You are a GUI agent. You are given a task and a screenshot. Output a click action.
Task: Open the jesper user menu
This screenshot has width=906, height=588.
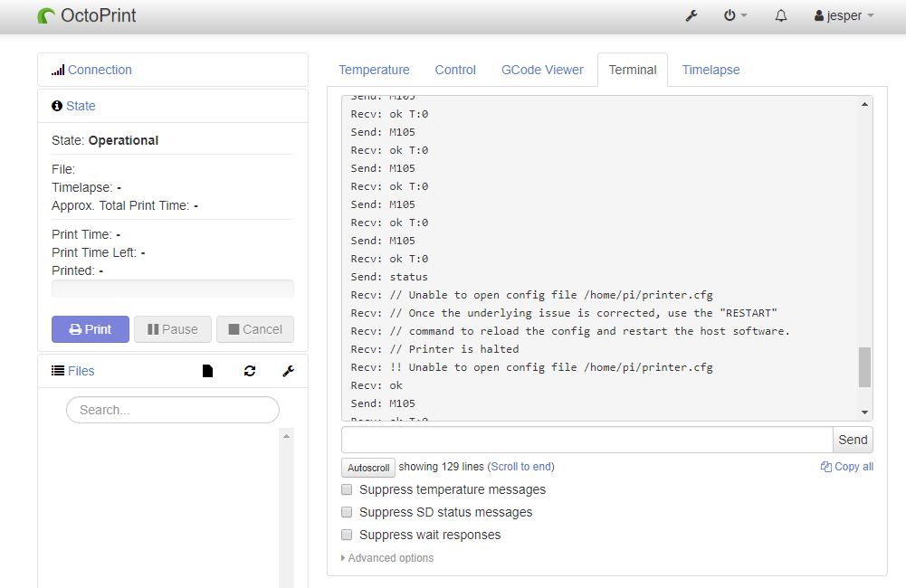coord(844,15)
